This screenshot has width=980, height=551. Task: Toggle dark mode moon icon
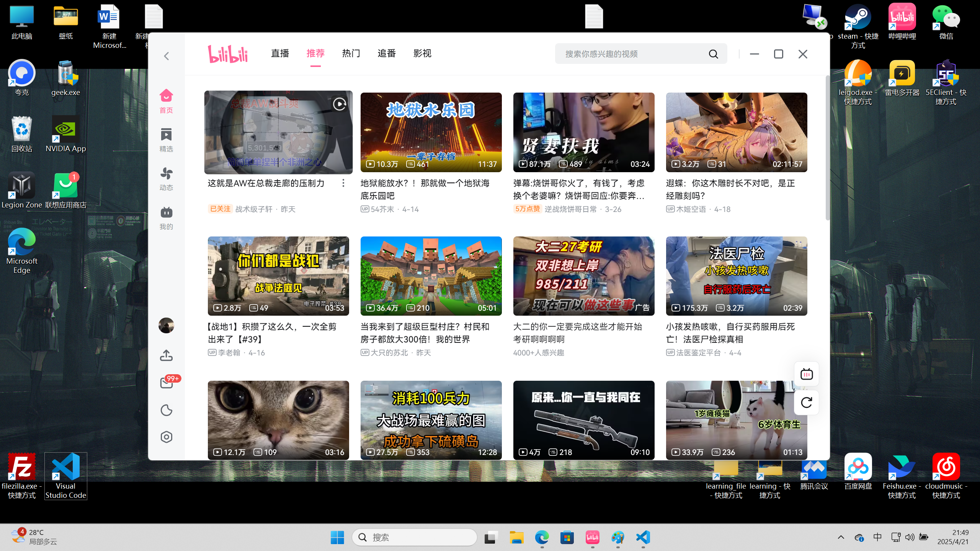pos(166,410)
